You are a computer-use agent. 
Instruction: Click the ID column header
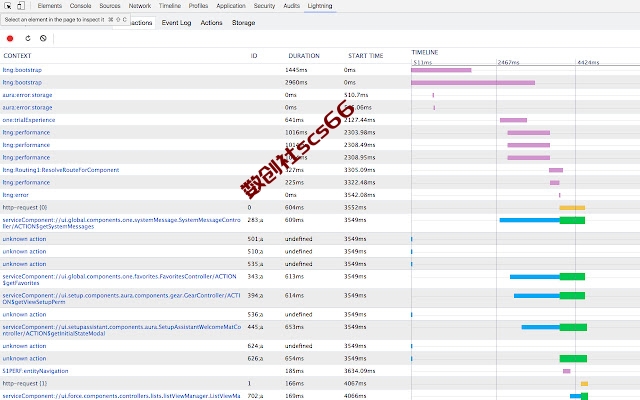[x=254, y=56]
